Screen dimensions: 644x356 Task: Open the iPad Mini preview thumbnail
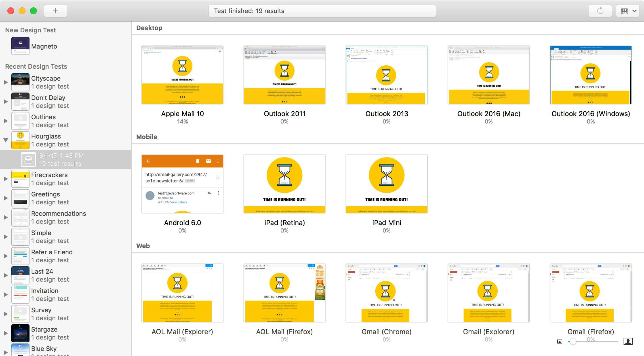(x=386, y=184)
